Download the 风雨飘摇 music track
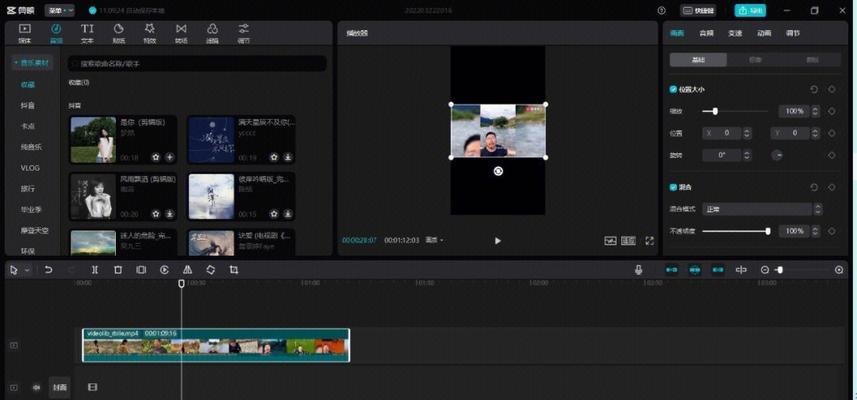This screenshot has height=400, width=857. point(169,214)
